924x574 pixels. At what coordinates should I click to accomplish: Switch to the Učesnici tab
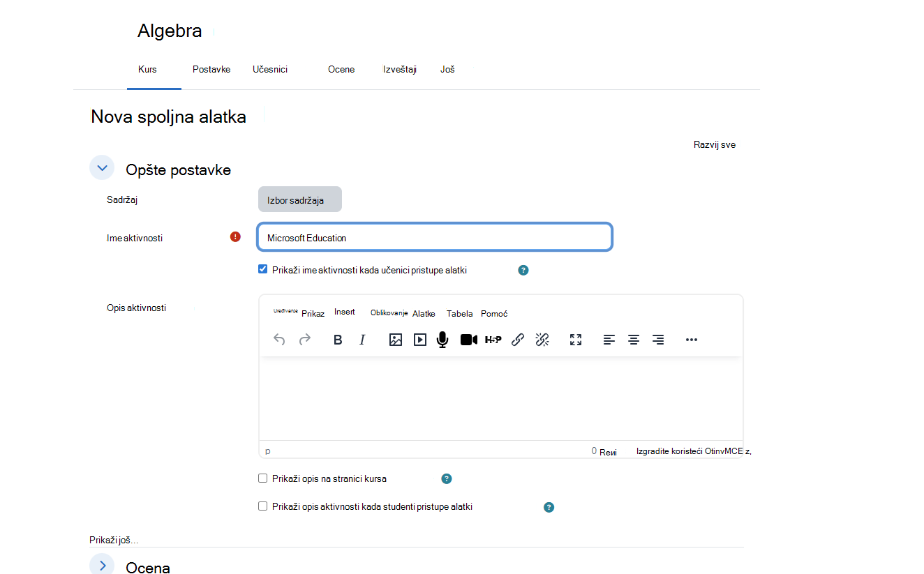point(270,69)
